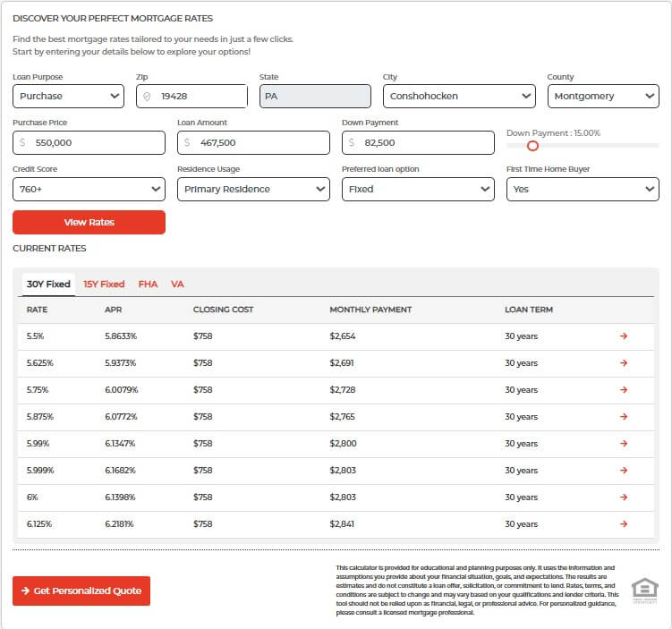
Task: Click the Equal Housing Opportunity icon
Action: coord(644,591)
